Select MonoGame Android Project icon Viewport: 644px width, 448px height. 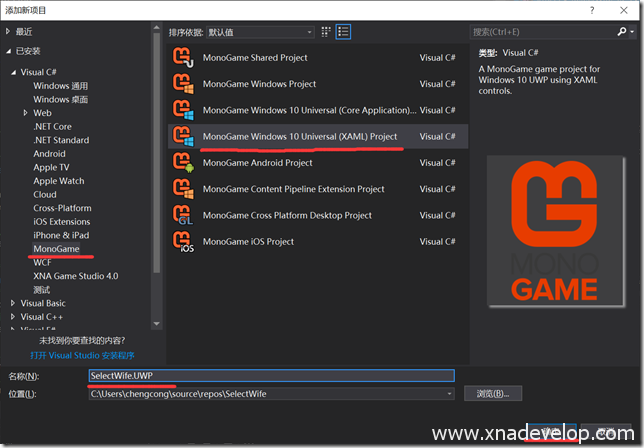[x=183, y=162]
